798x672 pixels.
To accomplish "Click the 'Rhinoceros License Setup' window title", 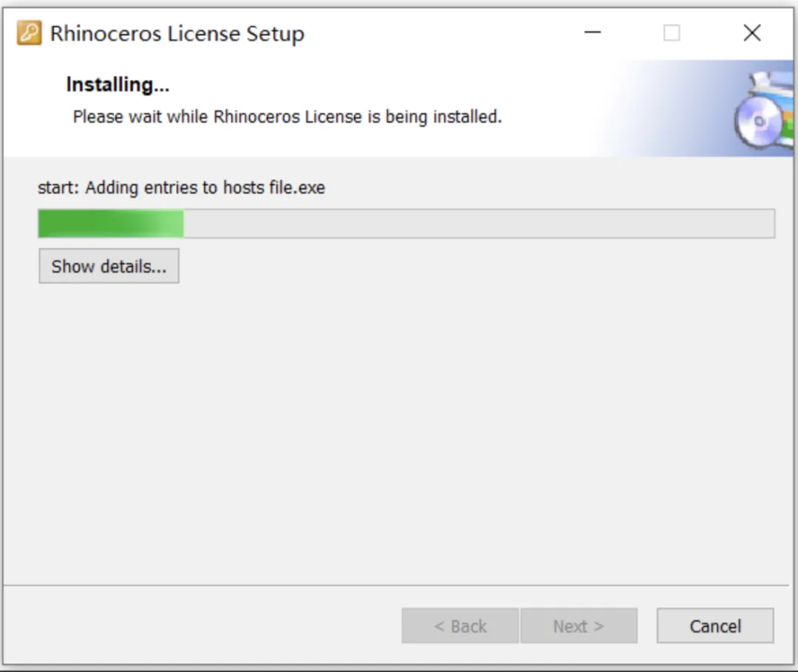I will (177, 33).
